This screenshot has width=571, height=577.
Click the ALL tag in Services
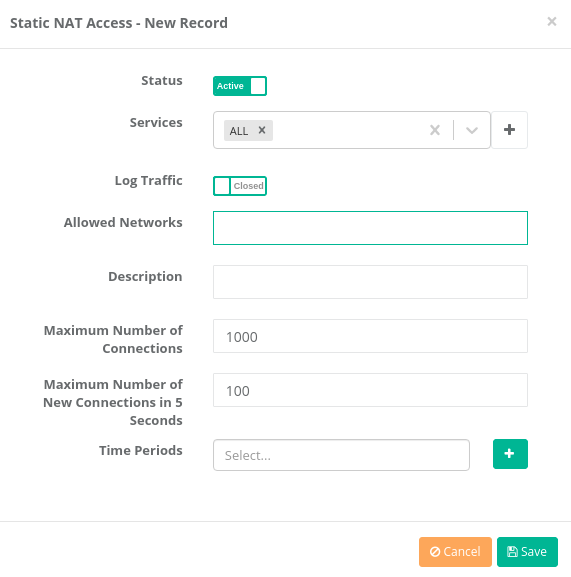(x=239, y=131)
